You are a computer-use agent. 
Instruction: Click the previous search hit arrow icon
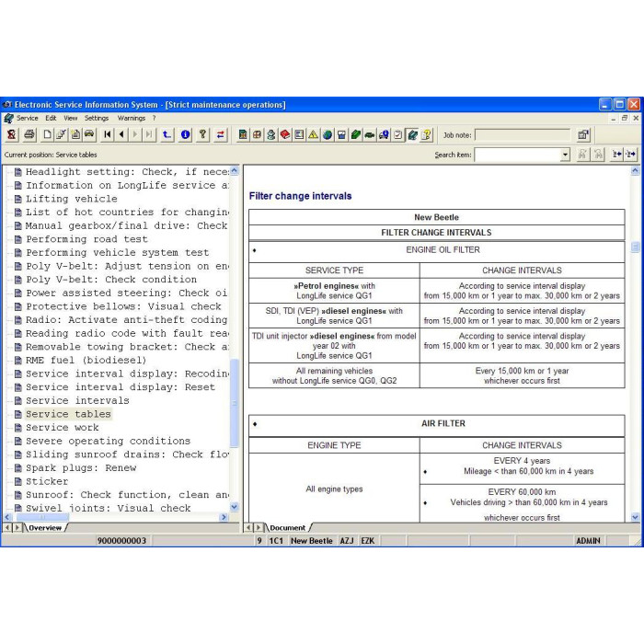(x=617, y=155)
